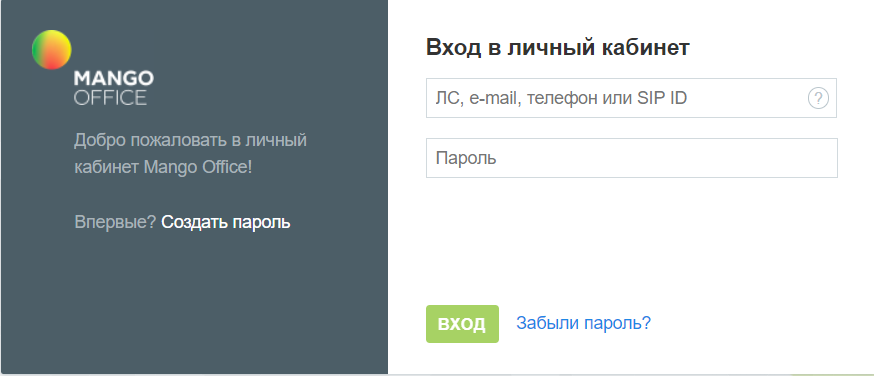The image size is (874, 376).
Task: Click the Добро пожаловать welcome text
Action: (x=190, y=153)
